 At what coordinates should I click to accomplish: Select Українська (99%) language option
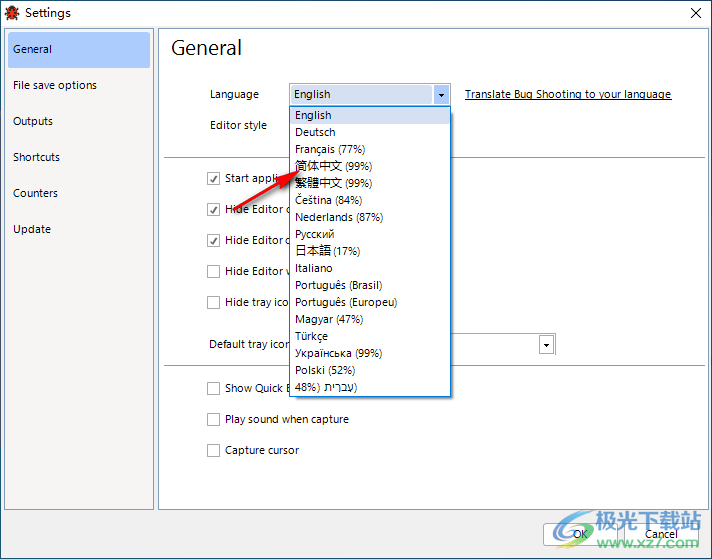point(370,353)
